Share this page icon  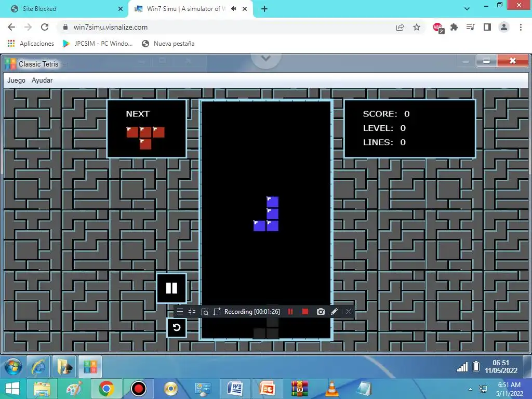coord(400,27)
